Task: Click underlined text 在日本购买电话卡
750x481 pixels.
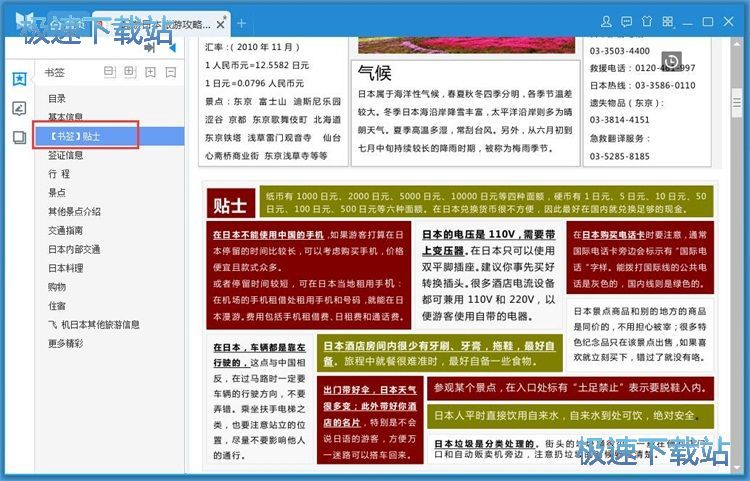Action: 613,235
